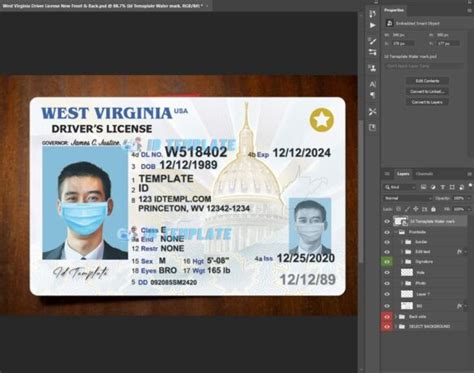
Task: Click the Opacity value field
Action: point(459,198)
